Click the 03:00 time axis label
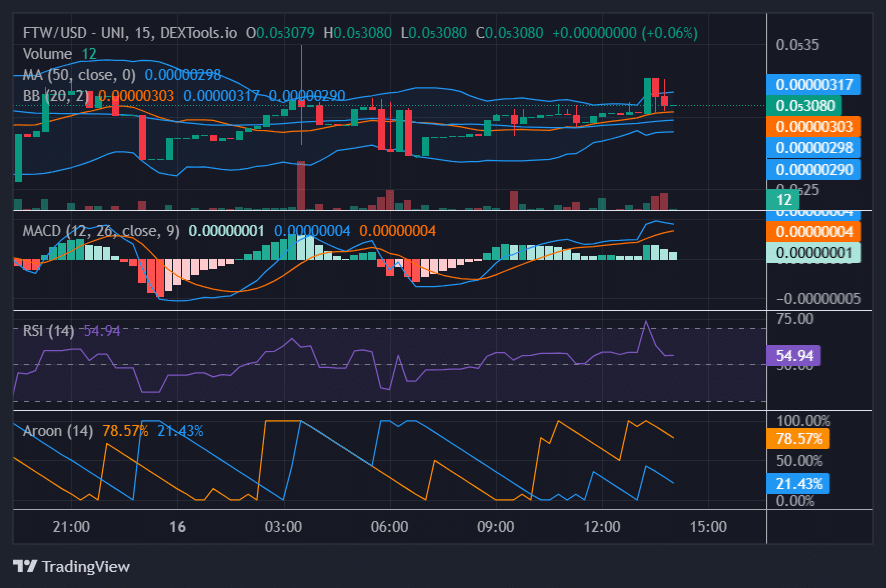 pyautogui.click(x=283, y=527)
